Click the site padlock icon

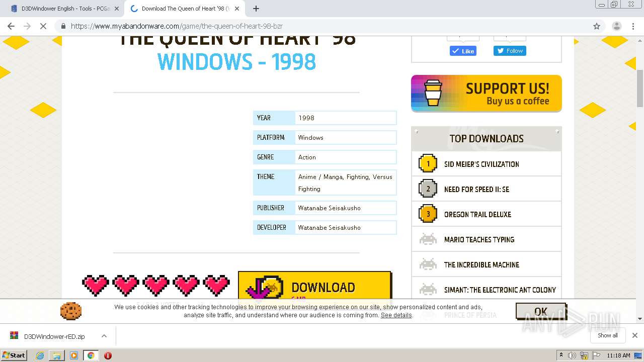pos(63,26)
